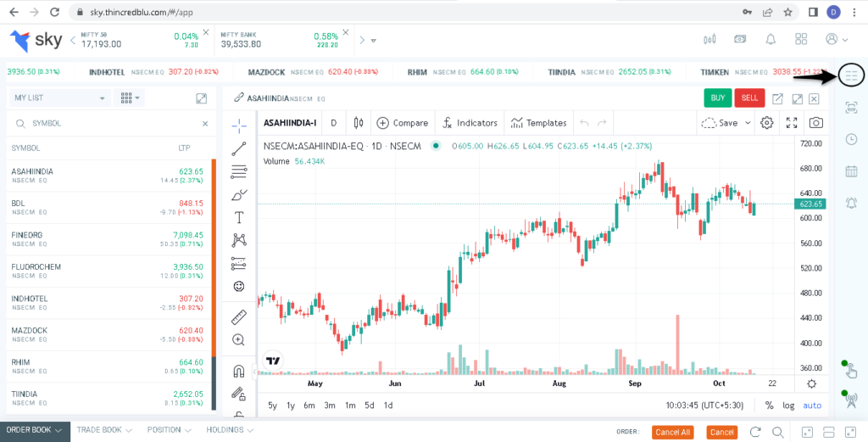Select the trend line drawing tool
This screenshot has width=868, height=442.
pos(239,148)
